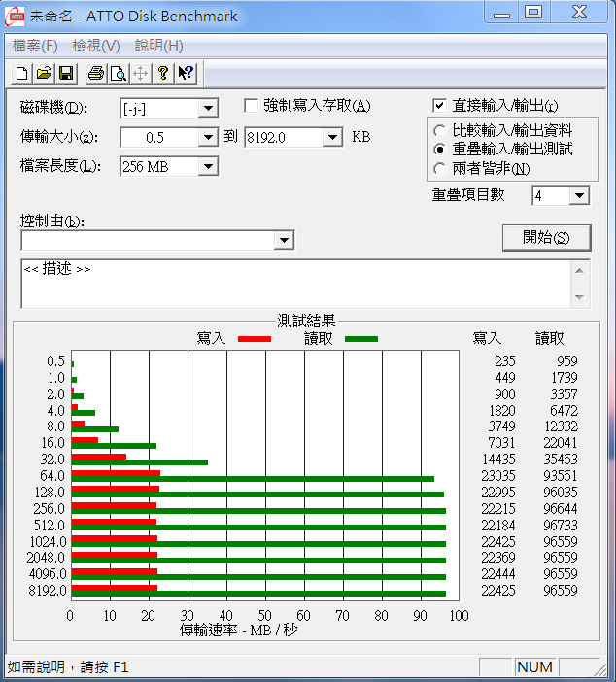The image size is (616, 682).
Task: Click the 1024.0 row label in chart
Action: [48, 542]
